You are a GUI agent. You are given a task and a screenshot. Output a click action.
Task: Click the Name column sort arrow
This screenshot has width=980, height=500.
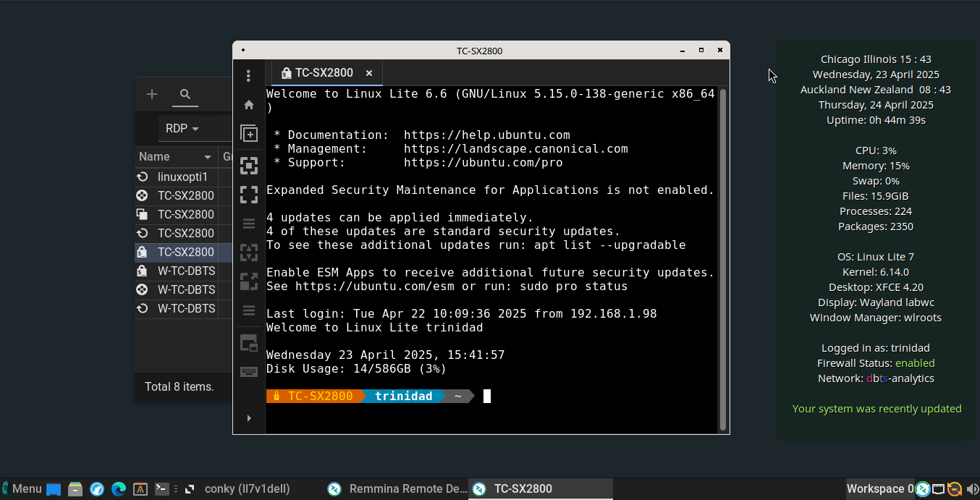pos(208,158)
